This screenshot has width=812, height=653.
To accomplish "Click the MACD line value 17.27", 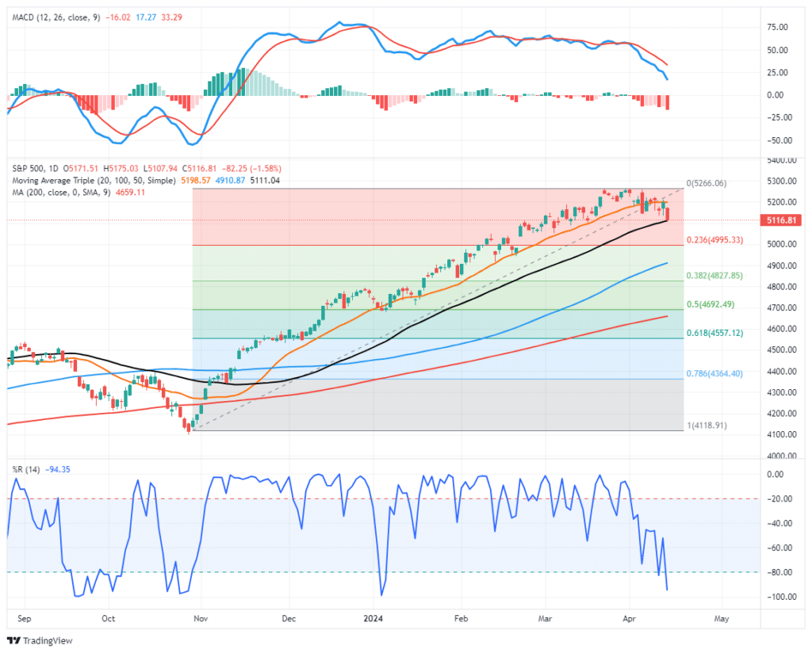I will coord(146,17).
